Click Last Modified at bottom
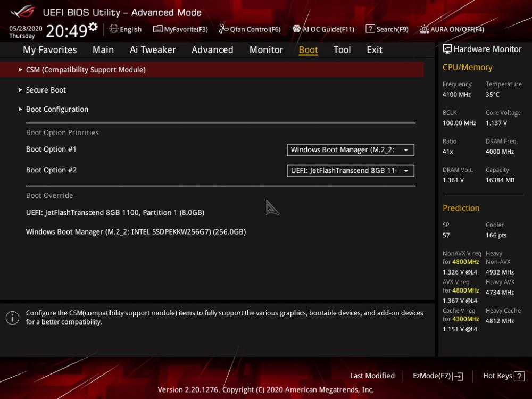 point(372,376)
